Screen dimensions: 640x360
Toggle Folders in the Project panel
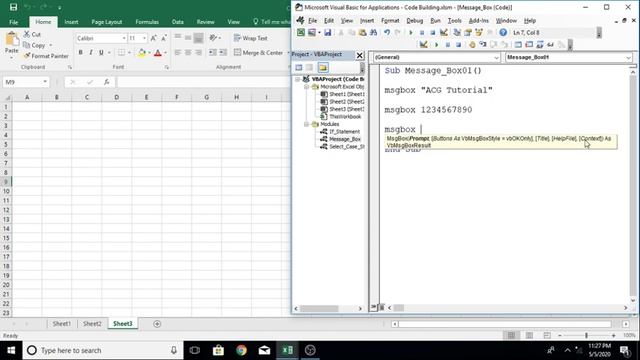click(x=323, y=67)
